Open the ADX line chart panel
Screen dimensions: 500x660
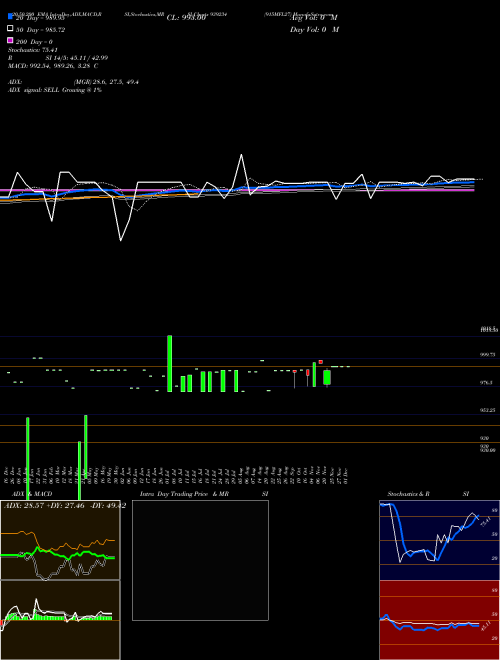click(x=60, y=540)
